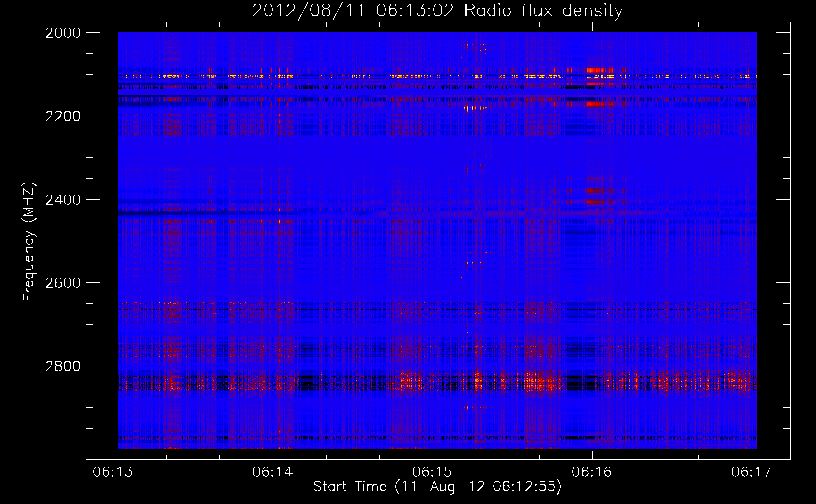Screen dimensions: 816x504
Task: Click the 06:16 time axis label
Action: pyautogui.click(x=592, y=472)
